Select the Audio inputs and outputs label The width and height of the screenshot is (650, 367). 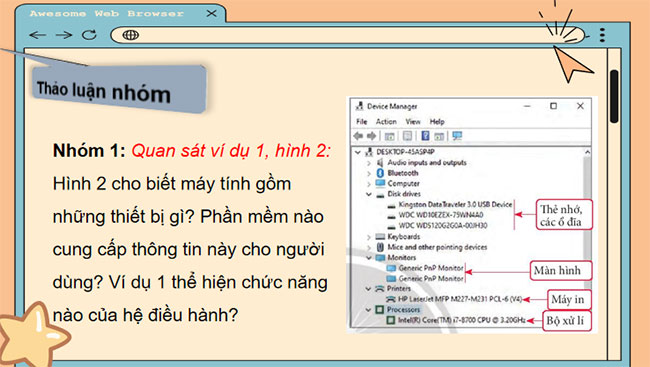pyautogui.click(x=427, y=163)
